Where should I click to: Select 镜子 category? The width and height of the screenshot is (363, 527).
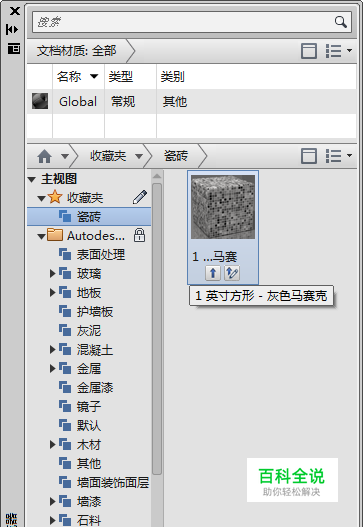80,406
